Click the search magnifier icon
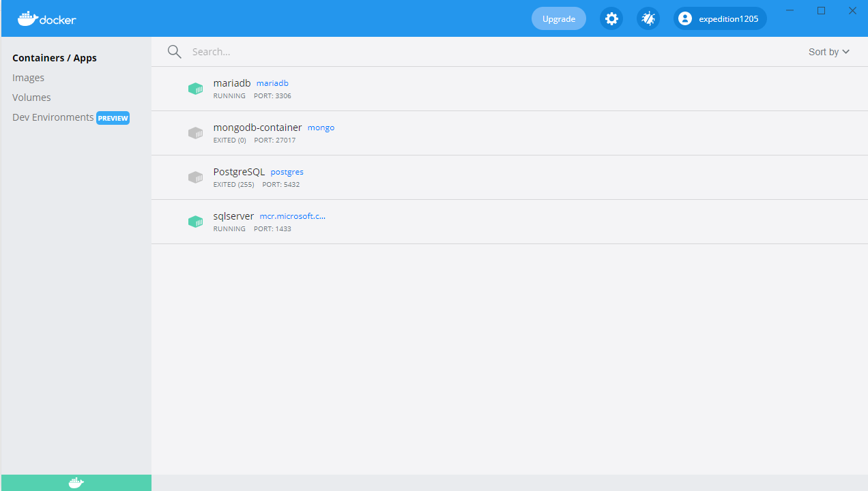This screenshot has height=491, width=868. 175,52
